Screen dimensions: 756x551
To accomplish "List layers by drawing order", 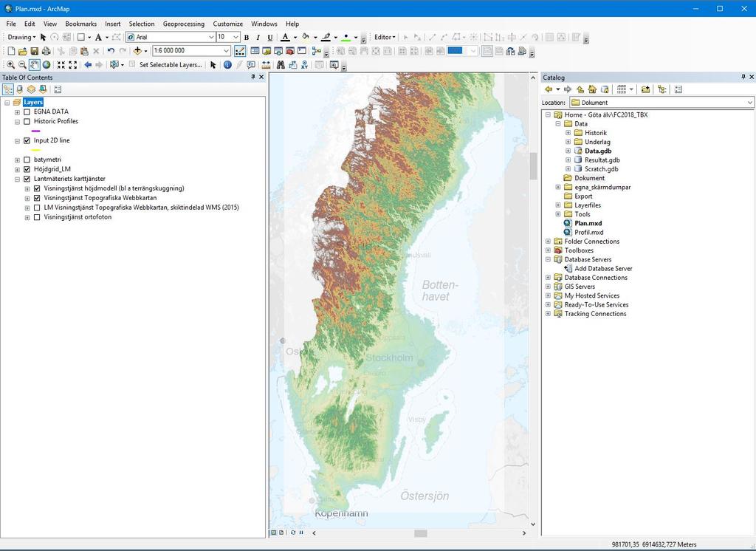I will coord(7,89).
